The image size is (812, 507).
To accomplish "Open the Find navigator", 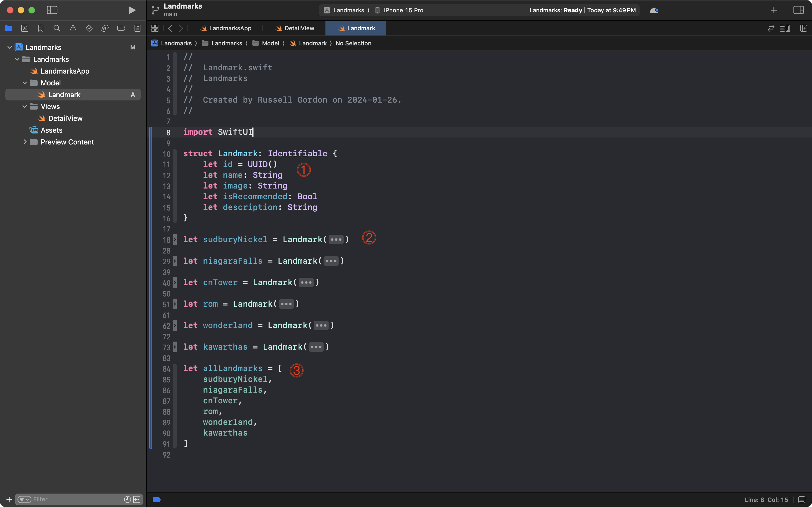I will [x=57, y=28].
